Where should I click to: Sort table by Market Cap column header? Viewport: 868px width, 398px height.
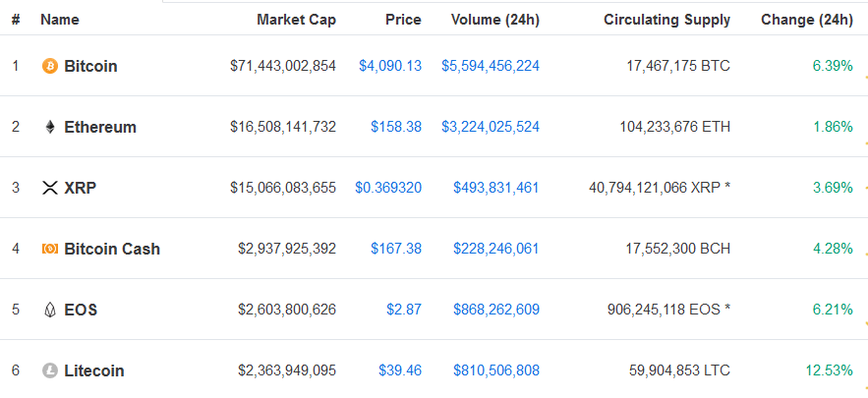(x=296, y=20)
